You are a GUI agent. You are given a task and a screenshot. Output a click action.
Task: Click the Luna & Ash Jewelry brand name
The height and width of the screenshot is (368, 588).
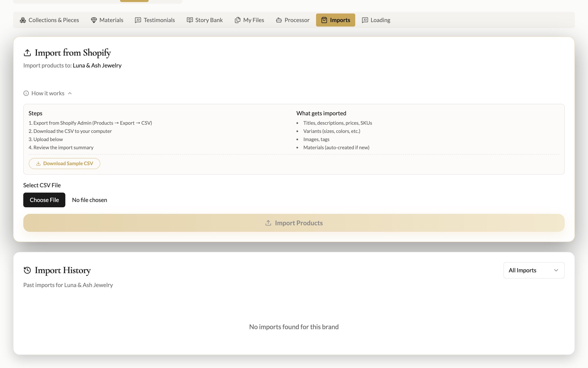97,65
